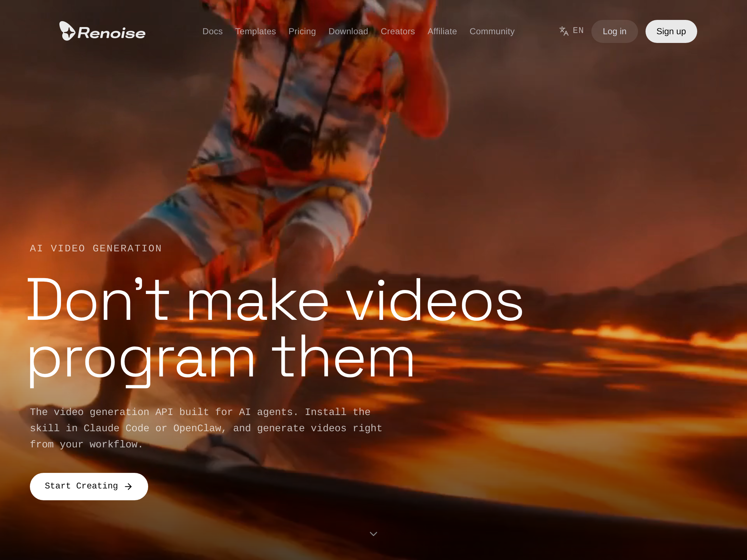
Task: Open the Docs menu item
Action: click(x=212, y=31)
